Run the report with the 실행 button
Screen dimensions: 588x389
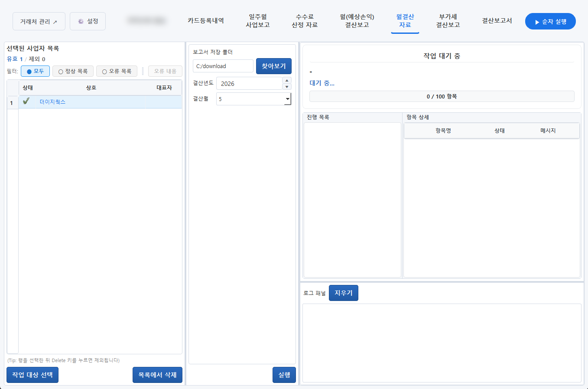point(284,375)
